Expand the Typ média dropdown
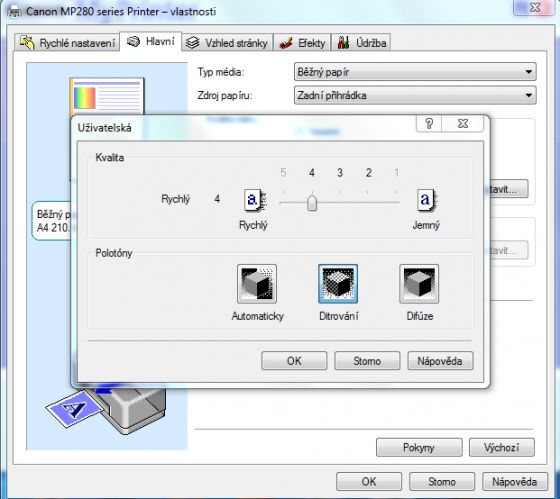The width and height of the screenshot is (560, 499). pos(415,72)
